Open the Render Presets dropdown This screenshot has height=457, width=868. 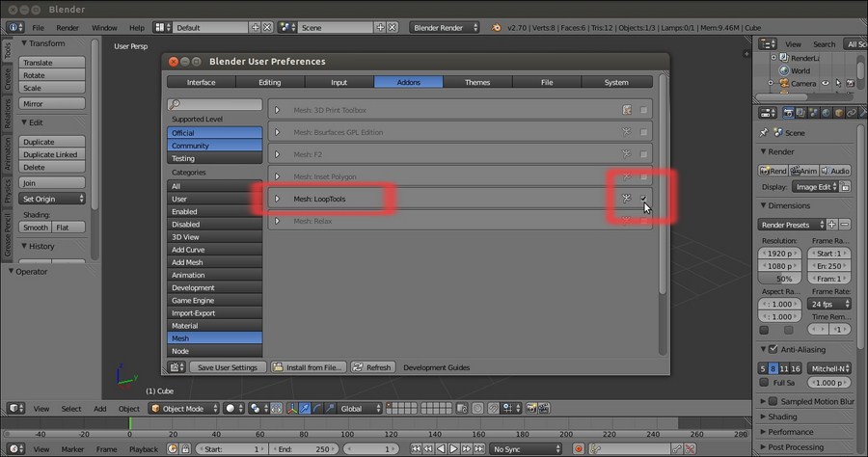point(791,225)
